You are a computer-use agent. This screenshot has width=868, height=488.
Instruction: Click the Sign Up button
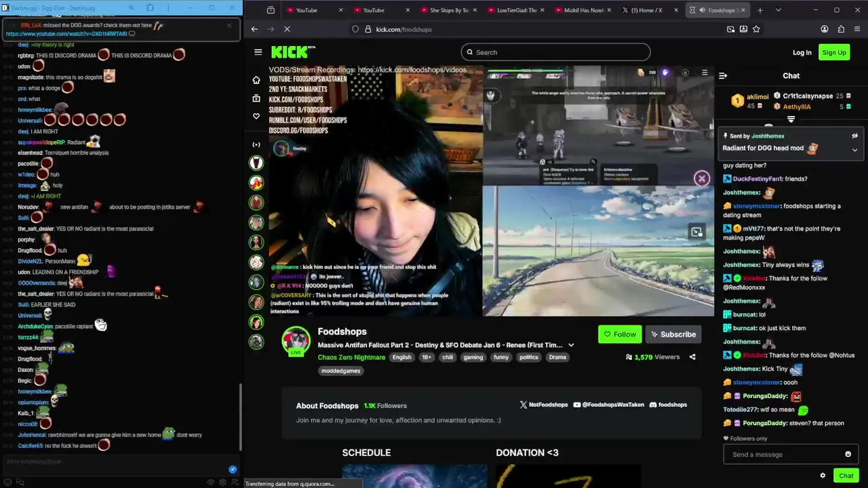[834, 52]
